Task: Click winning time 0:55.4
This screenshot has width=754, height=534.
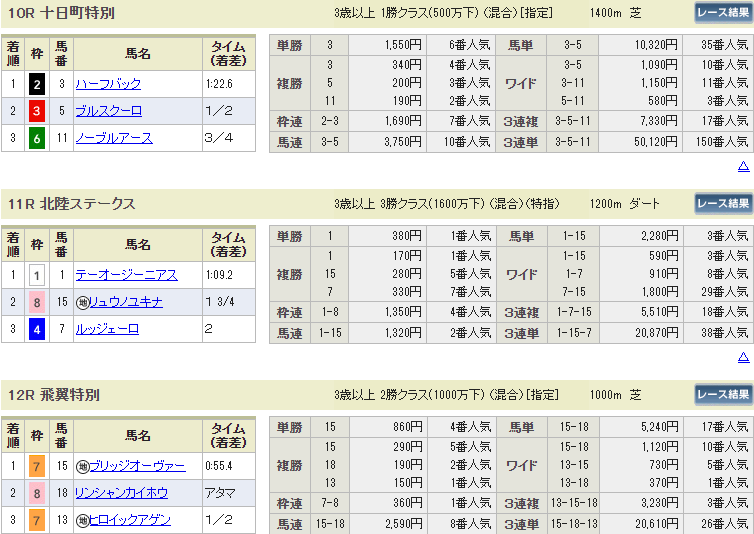Action: 219,466
